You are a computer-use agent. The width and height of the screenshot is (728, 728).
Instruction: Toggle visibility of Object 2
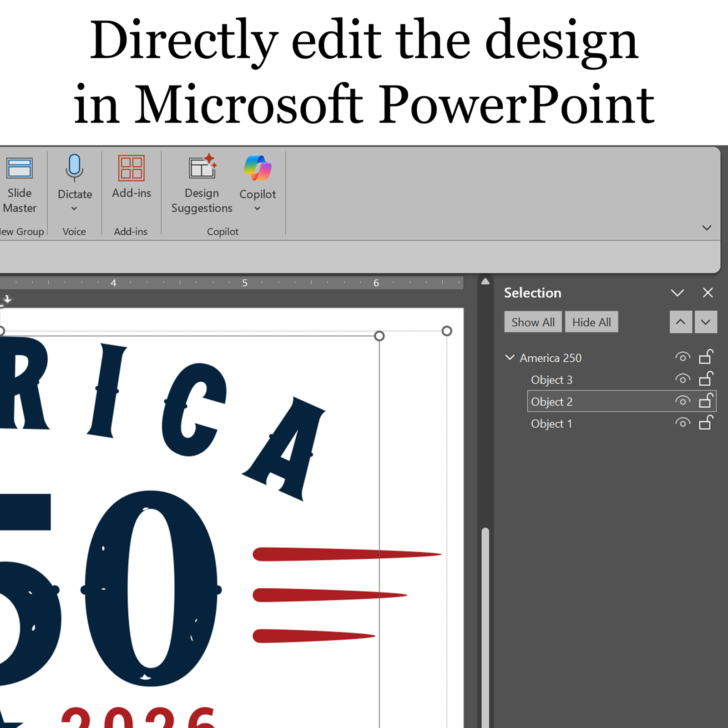[682, 401]
